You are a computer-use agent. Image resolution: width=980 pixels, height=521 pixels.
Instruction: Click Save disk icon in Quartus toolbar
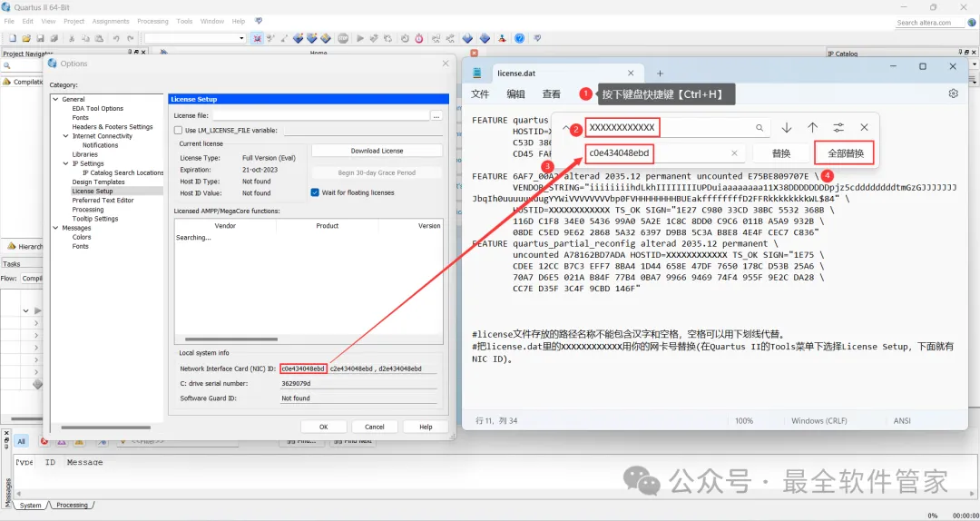click(40, 38)
